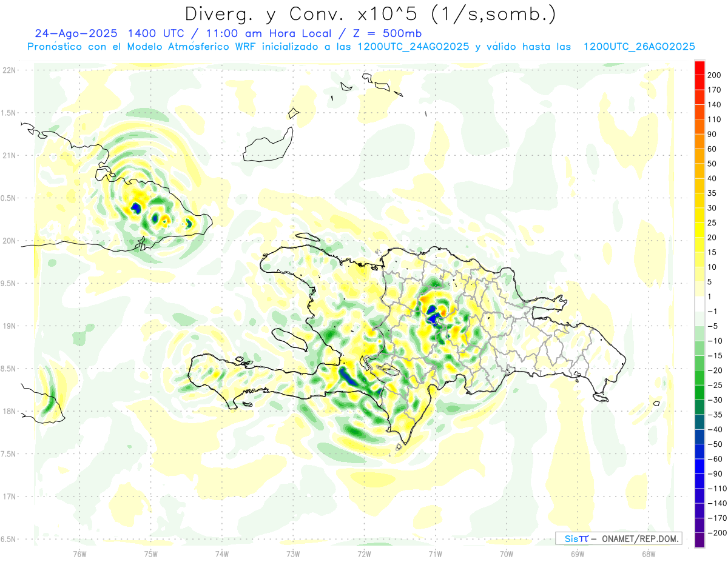
Task: Click the '-140' colorbar label
Action: 716,503
